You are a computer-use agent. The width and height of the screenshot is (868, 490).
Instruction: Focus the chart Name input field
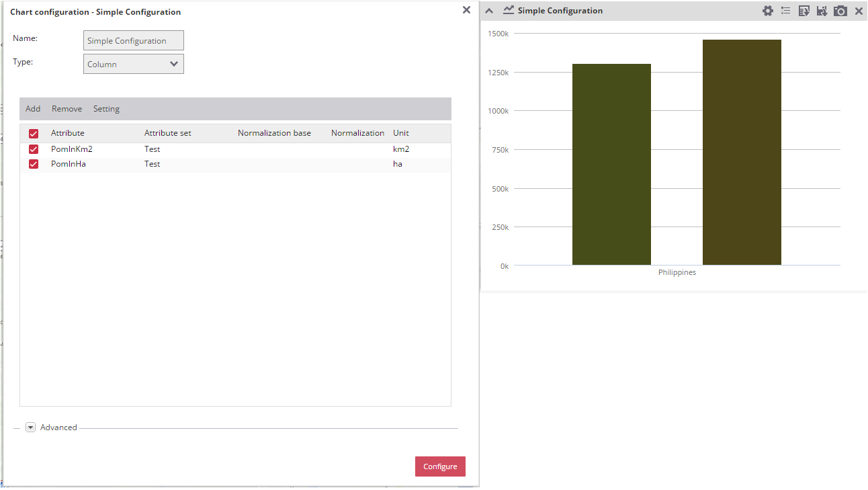(134, 40)
